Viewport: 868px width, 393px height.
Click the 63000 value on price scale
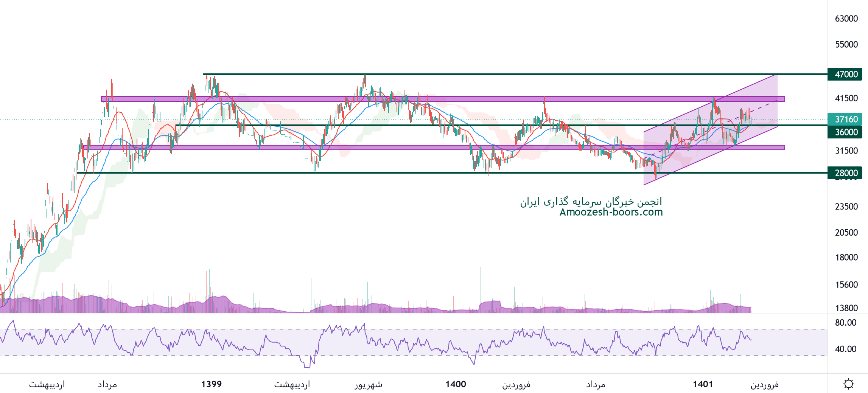coord(846,19)
